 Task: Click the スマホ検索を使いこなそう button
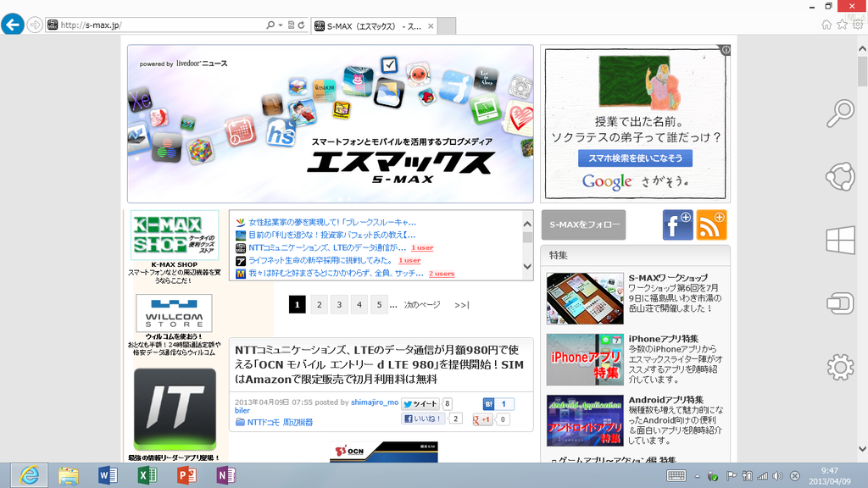[635, 158]
